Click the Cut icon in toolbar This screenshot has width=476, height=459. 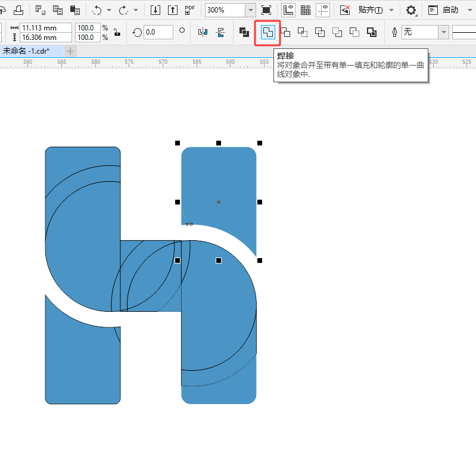point(40,10)
